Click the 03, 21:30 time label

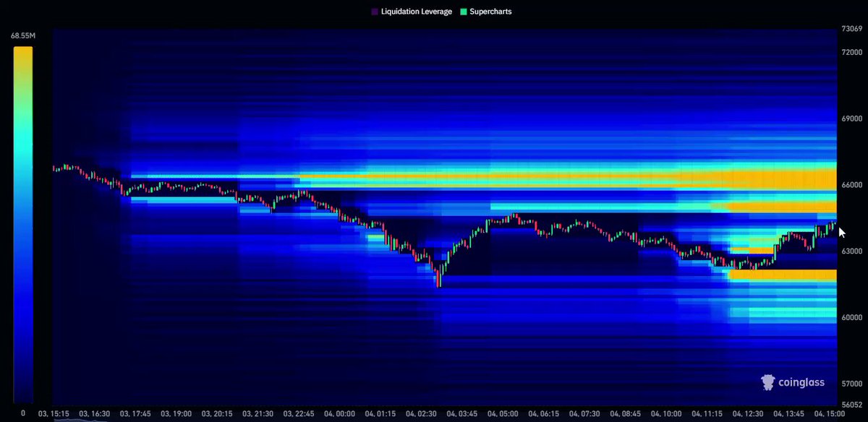(258, 414)
